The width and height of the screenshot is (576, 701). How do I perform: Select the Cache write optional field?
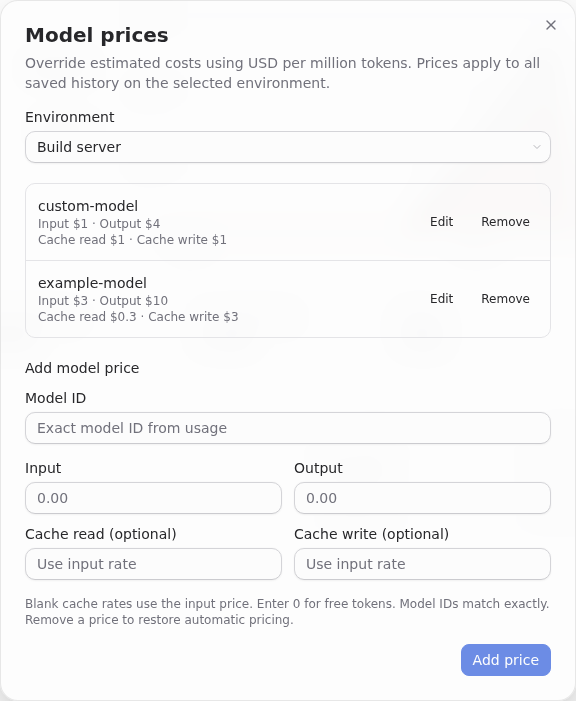[x=422, y=564]
